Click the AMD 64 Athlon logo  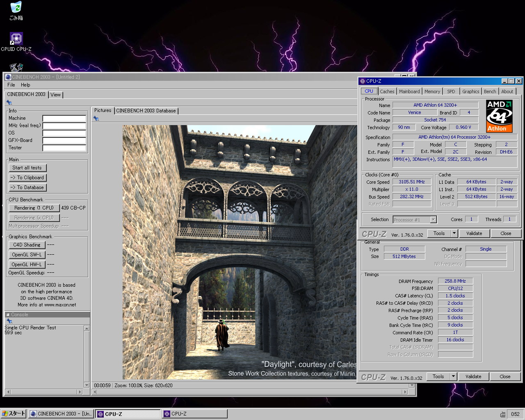[x=499, y=116]
